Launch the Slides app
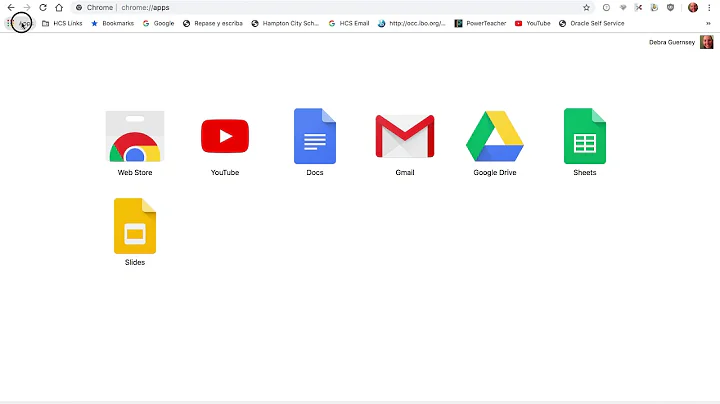Screen dimensions: 720x404 pos(135,232)
